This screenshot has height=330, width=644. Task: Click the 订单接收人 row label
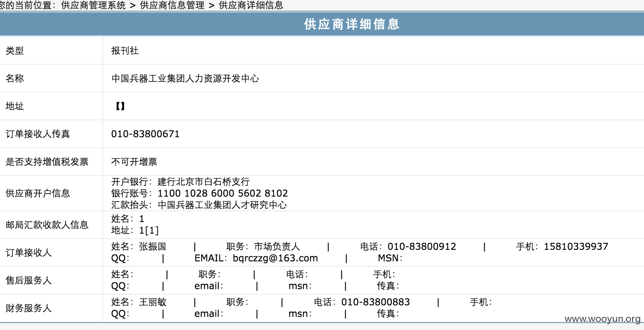point(29,253)
